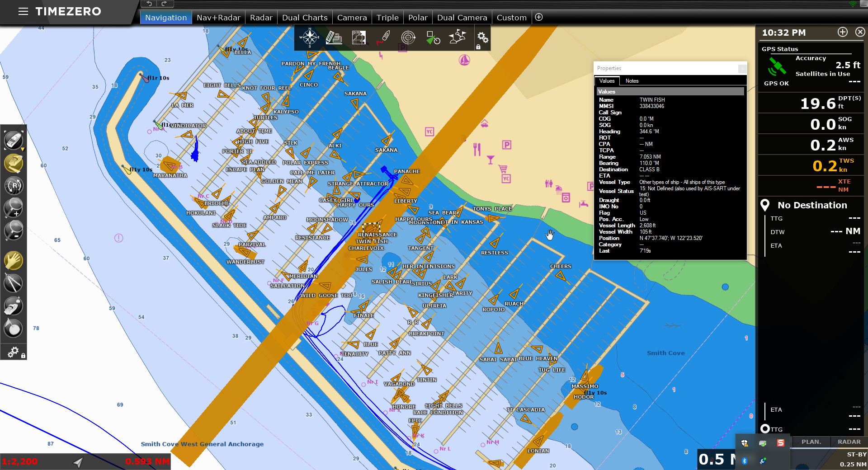Click the undo arrow in title bar
Screen dimensions: 868x470
149,4
